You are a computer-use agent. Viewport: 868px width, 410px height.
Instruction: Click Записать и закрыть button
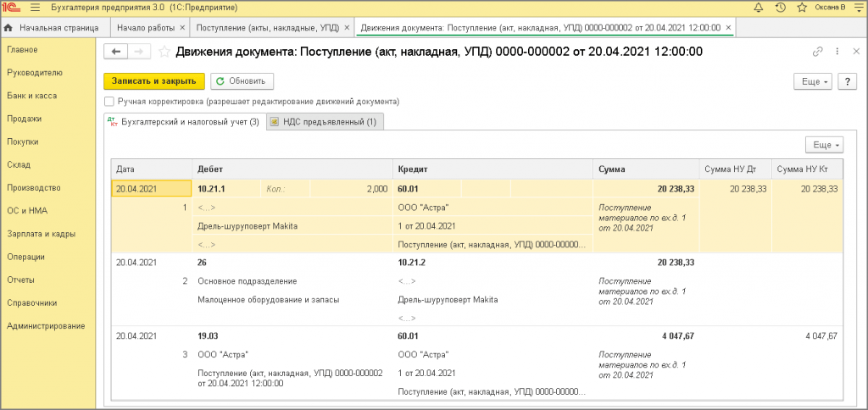tap(153, 81)
